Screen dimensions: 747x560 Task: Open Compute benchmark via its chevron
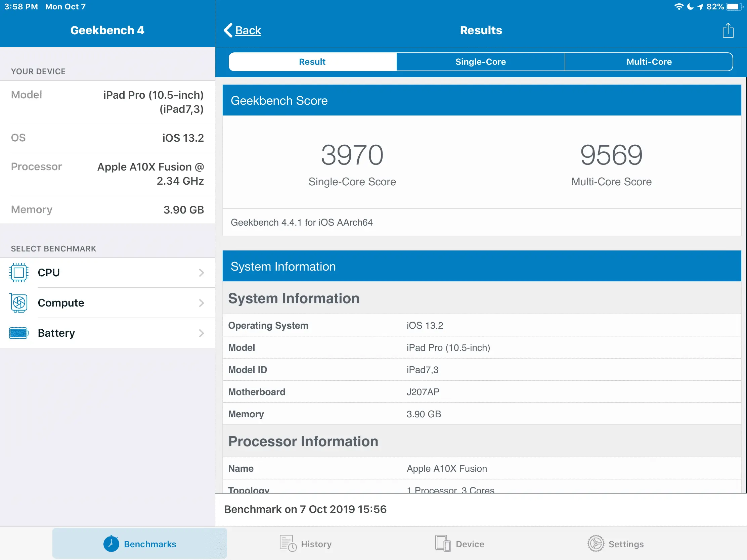201,303
